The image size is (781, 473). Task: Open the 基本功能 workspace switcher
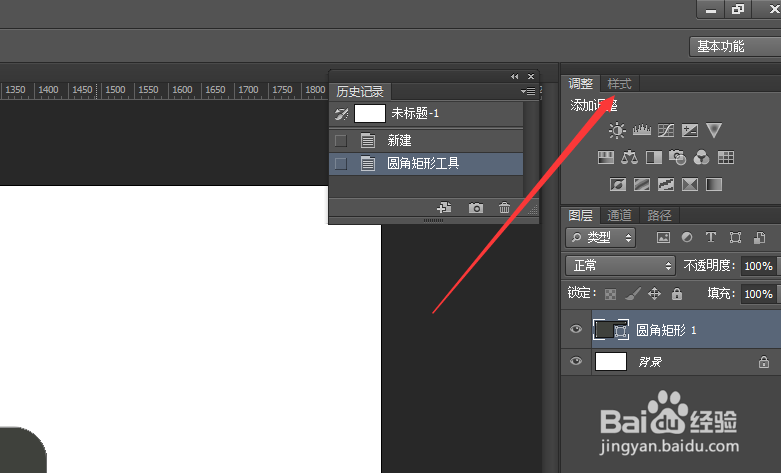[x=735, y=46]
